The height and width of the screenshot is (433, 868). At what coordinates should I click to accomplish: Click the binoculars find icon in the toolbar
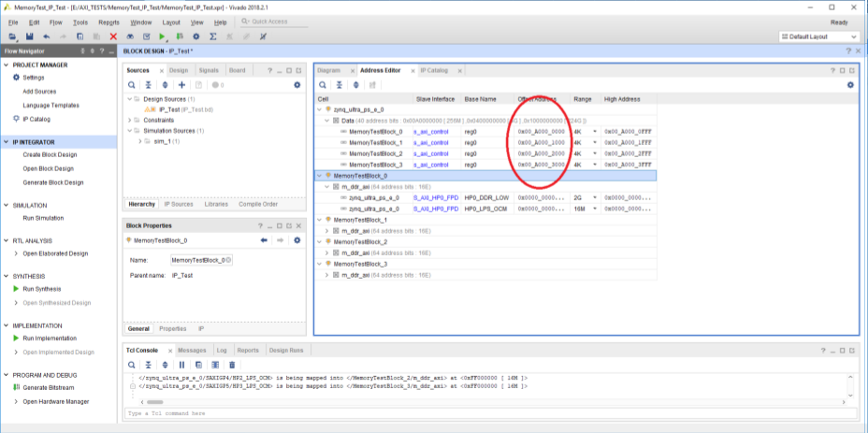(x=130, y=36)
